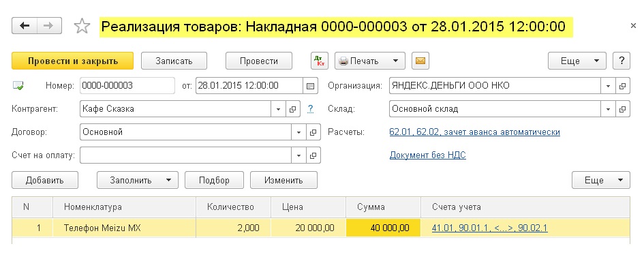Send document by email envelope icon

(x=420, y=61)
